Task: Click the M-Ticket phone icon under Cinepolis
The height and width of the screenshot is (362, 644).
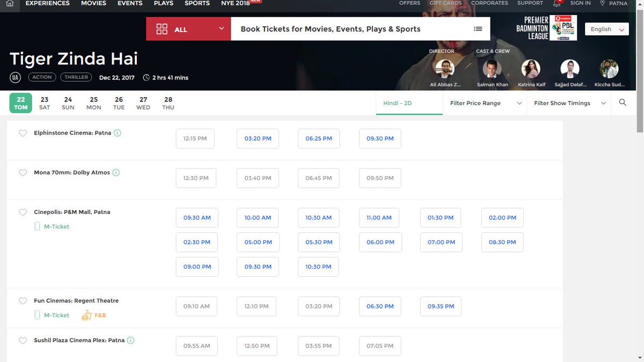Action: (37, 226)
